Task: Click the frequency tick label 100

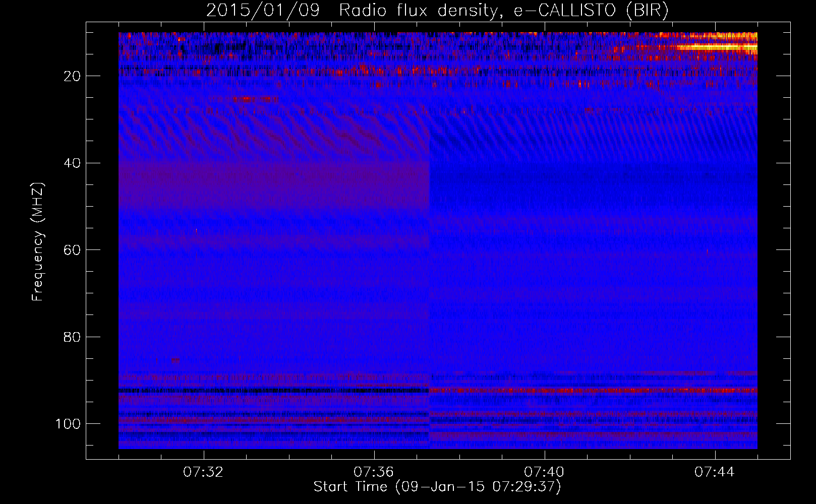Action: click(x=68, y=424)
